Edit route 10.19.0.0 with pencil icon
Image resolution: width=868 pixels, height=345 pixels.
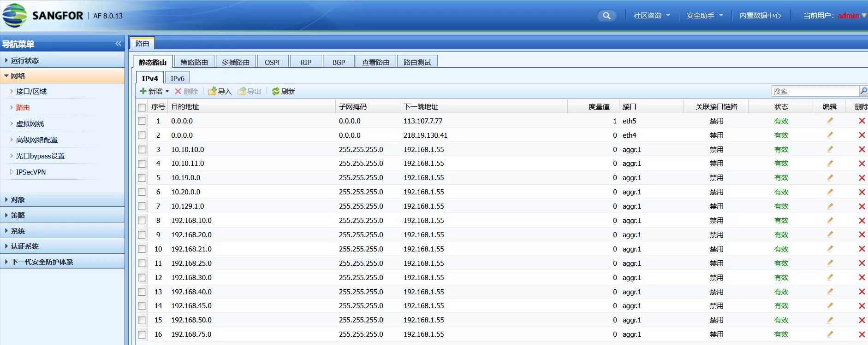[830, 178]
